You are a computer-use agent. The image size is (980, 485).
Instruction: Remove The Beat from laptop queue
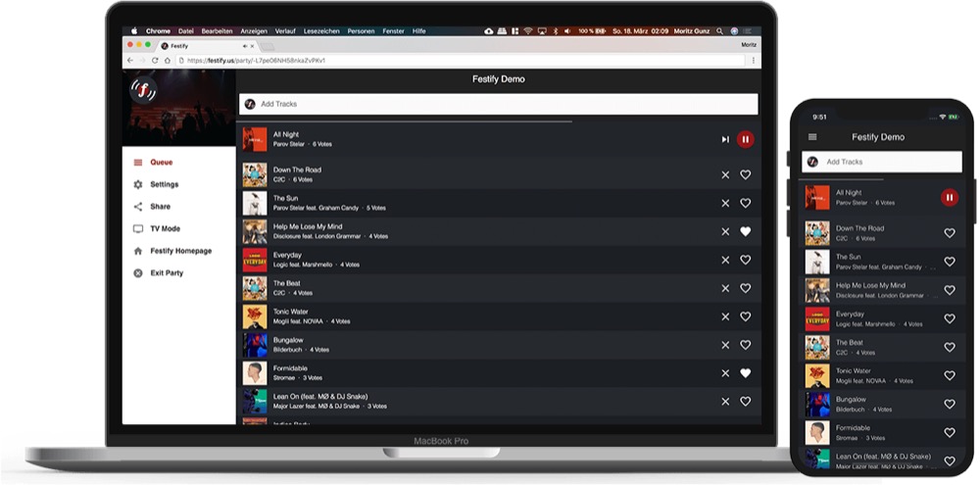pos(725,288)
